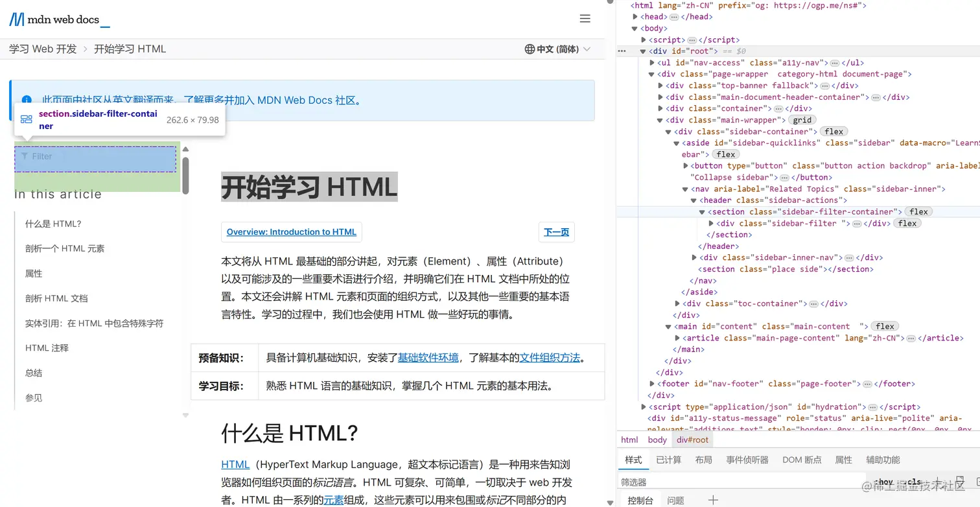Switch to the 样式 styles tab

[x=633, y=460]
